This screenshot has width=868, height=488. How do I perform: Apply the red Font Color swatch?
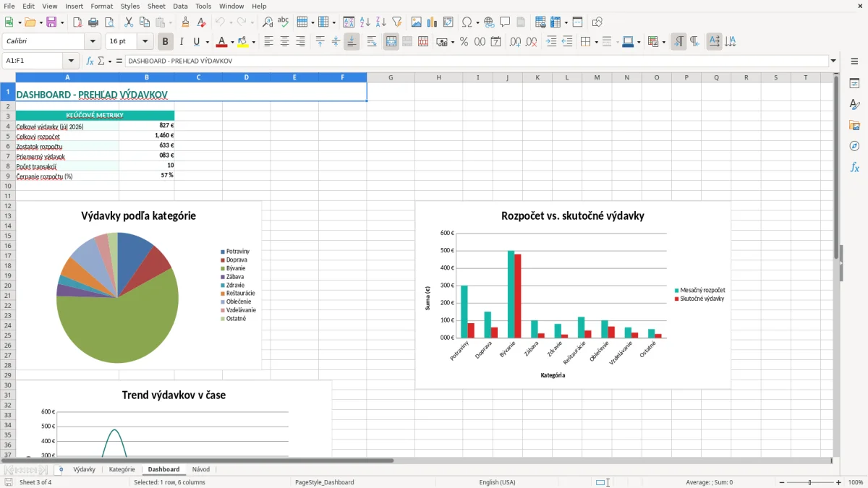click(x=222, y=42)
